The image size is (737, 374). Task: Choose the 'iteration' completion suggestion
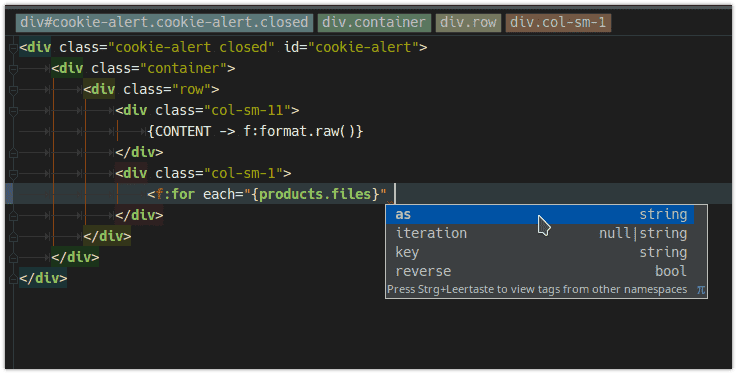[x=540, y=234]
